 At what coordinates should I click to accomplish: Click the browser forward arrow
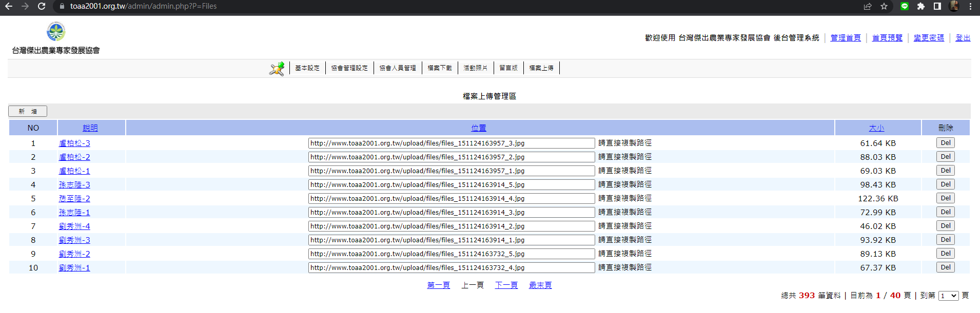(25, 6)
